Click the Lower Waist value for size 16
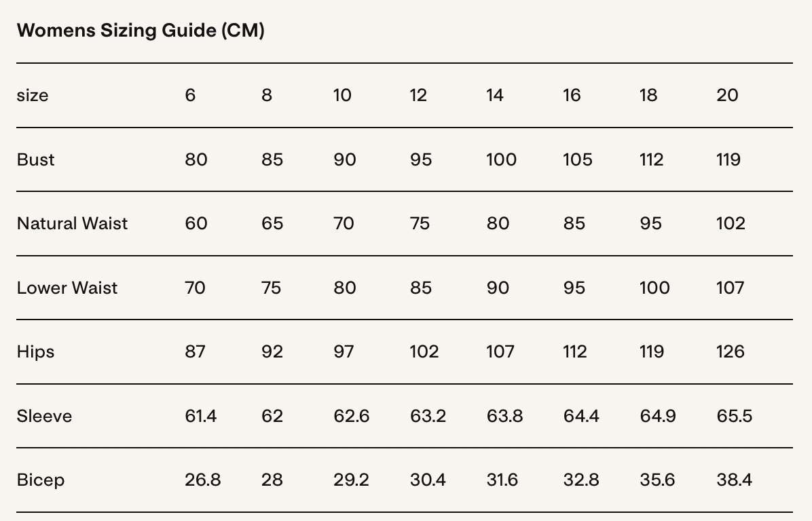Image resolution: width=812 pixels, height=521 pixels. (x=574, y=288)
